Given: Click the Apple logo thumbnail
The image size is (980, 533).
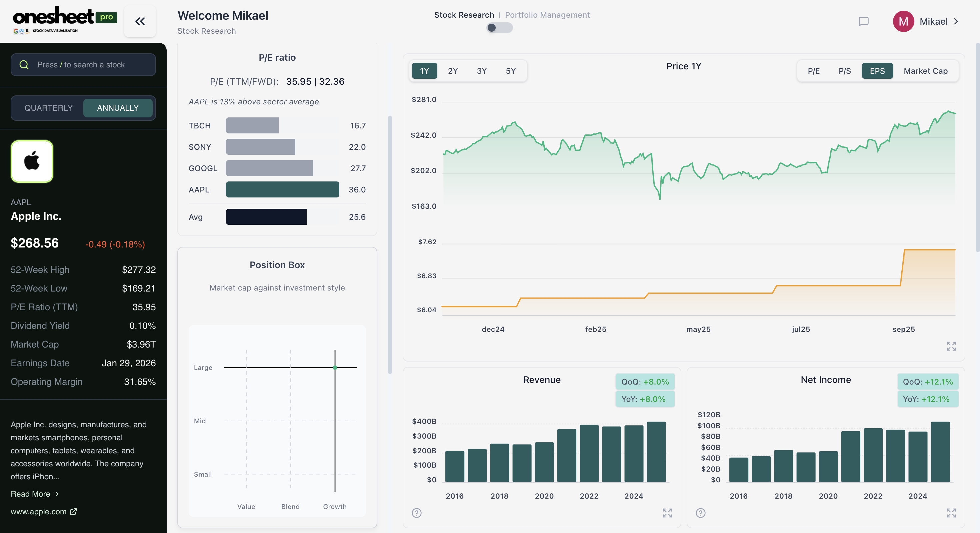Looking at the screenshot, I should point(32,161).
